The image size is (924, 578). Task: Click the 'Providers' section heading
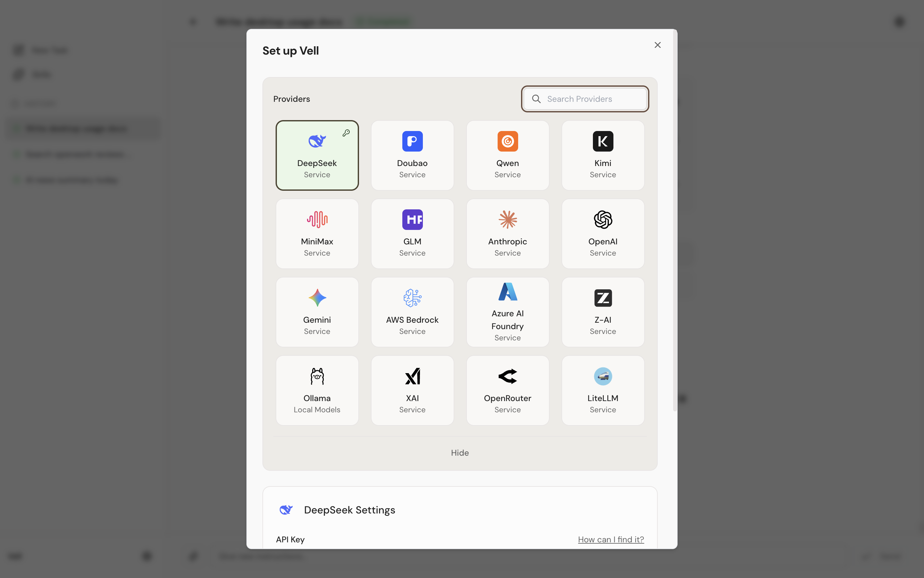(292, 99)
